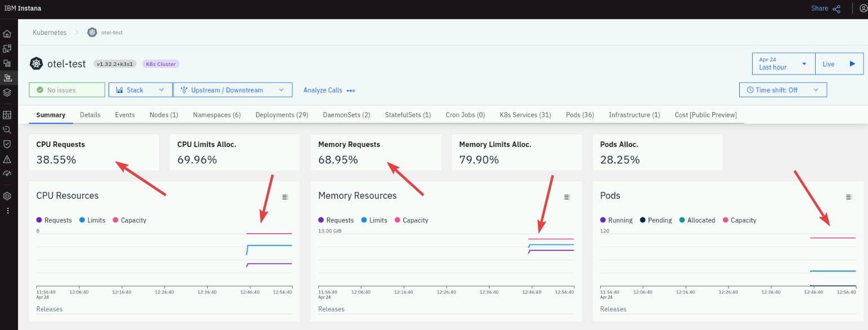Open the Platforms icon in sidebar
The width and height of the screenshot is (868, 330).
[7, 63]
